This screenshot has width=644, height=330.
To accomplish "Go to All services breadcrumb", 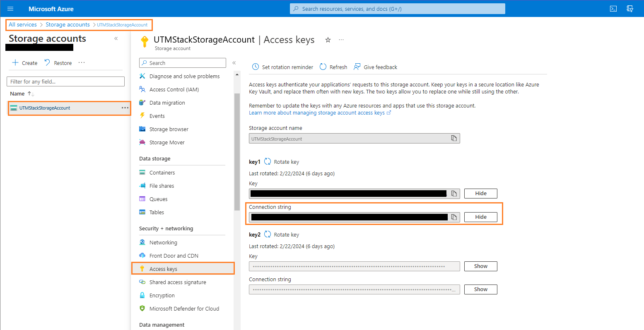I will click(x=23, y=25).
